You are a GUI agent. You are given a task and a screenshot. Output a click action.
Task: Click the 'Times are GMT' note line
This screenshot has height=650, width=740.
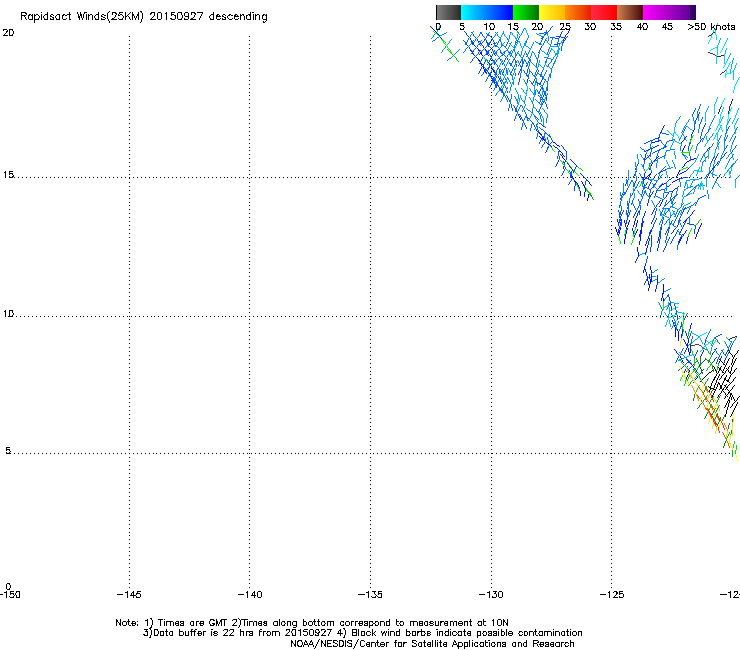(x=312, y=623)
